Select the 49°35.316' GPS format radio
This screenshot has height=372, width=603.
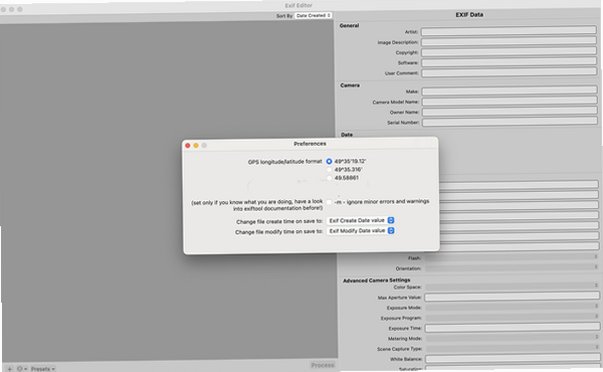point(329,170)
